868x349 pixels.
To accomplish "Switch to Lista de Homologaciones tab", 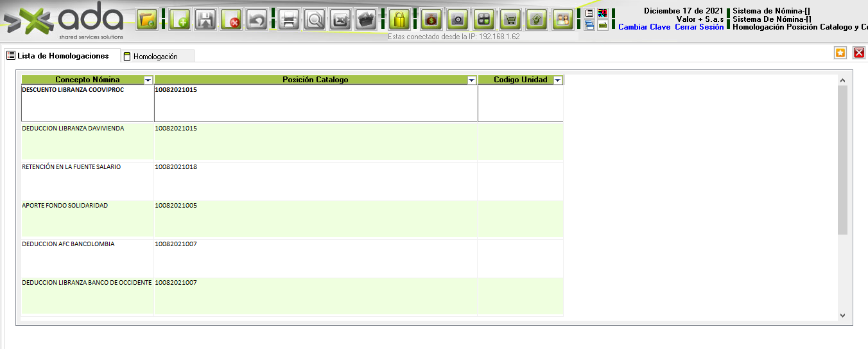I will click(x=62, y=56).
